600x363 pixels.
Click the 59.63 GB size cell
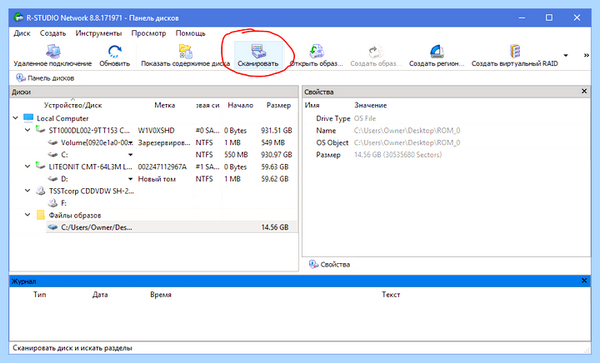click(274, 167)
